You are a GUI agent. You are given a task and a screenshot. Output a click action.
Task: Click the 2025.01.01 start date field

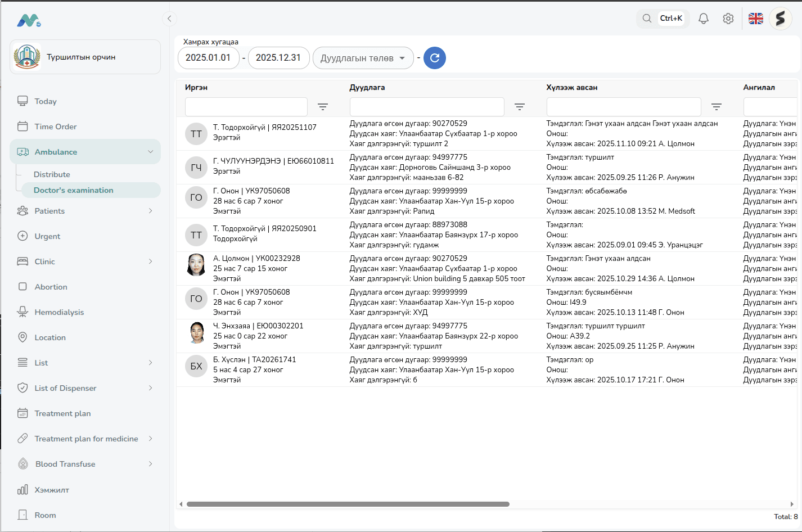[208, 57]
